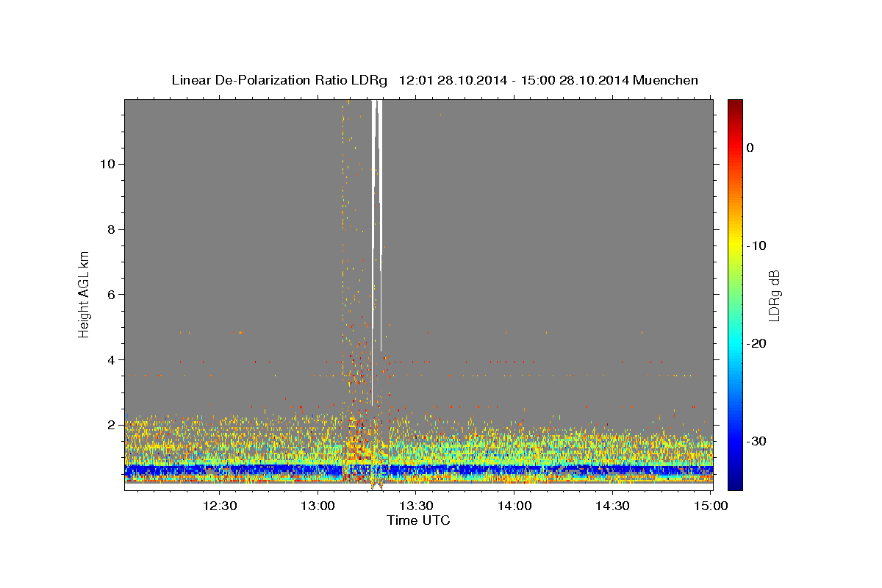Select the 14:30 time tick label
Screen dimensions: 882x588
click(612, 506)
